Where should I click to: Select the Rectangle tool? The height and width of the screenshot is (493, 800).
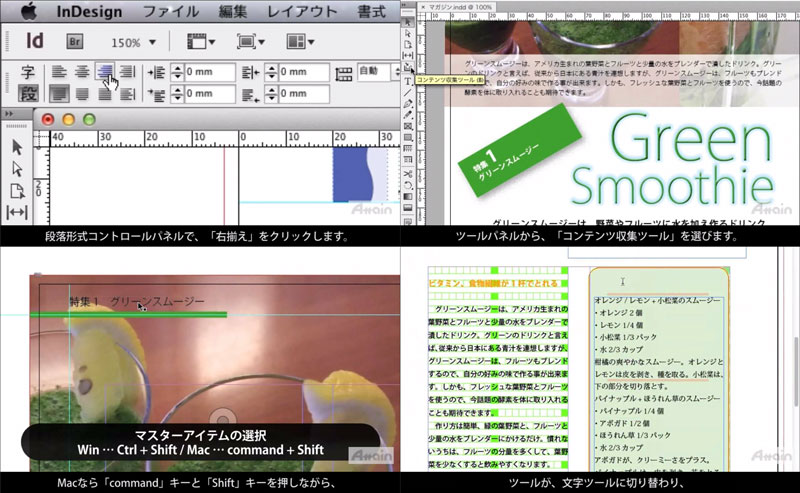[408, 138]
